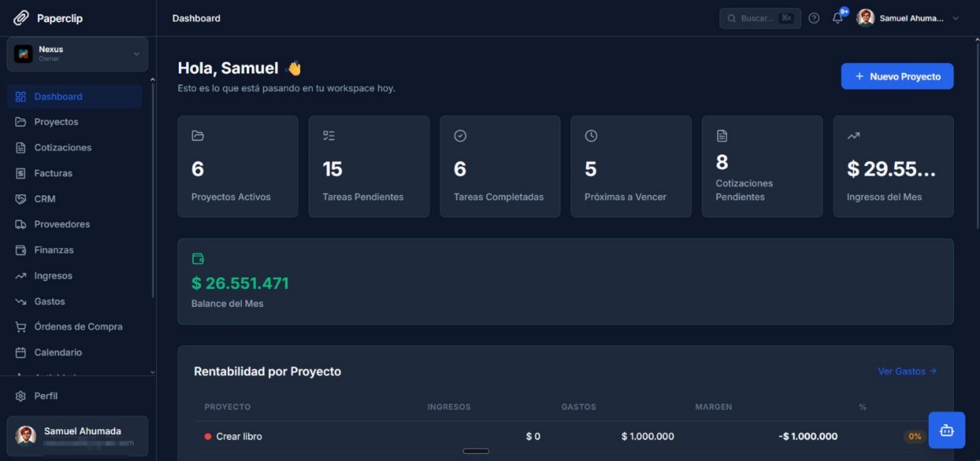980x461 pixels.
Task: Click the Paperclip logo icon
Action: 21,18
